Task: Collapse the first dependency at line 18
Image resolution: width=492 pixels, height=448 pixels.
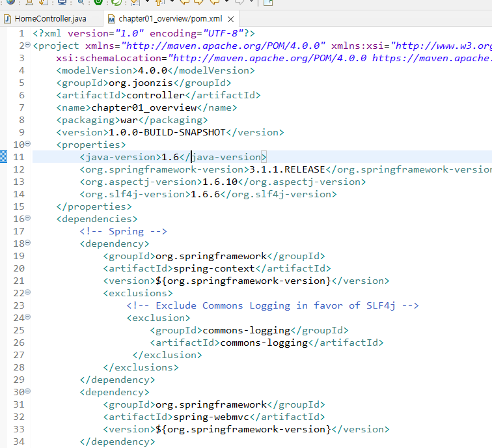Action: pyautogui.click(x=27, y=243)
